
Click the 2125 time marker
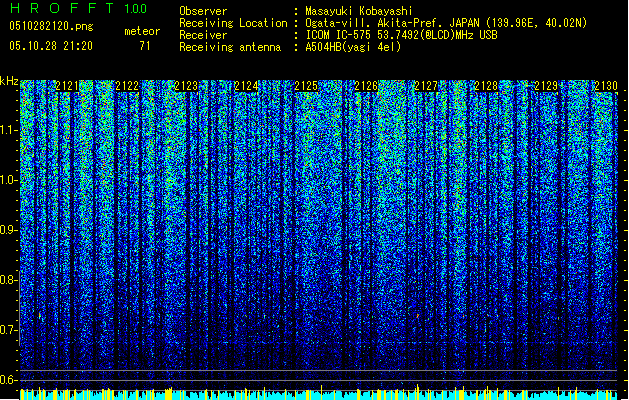pyautogui.click(x=306, y=86)
